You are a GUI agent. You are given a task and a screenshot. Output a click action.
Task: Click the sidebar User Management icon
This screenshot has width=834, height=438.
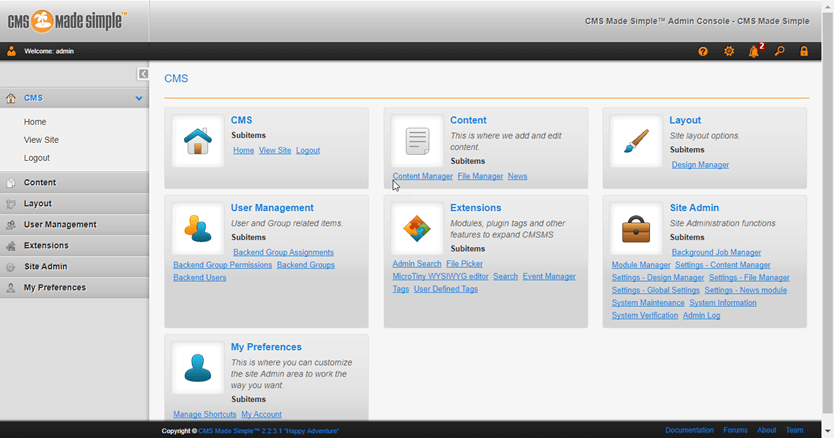tap(11, 225)
